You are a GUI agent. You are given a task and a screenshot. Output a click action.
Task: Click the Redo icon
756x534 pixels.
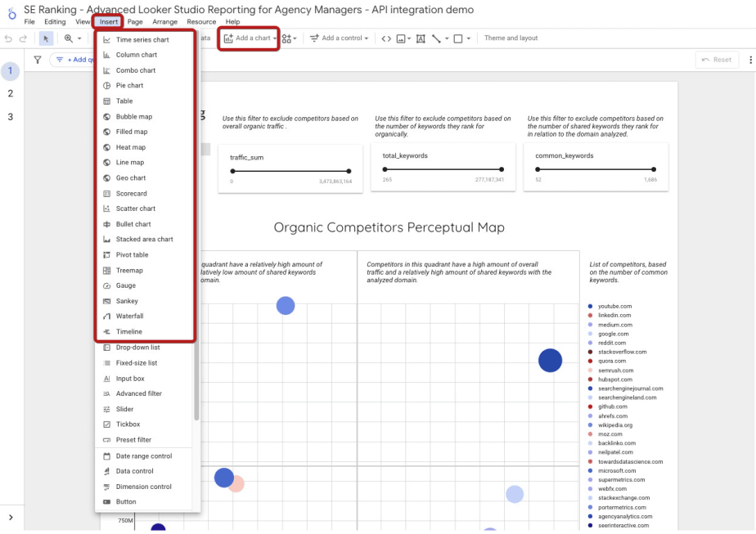click(x=22, y=38)
